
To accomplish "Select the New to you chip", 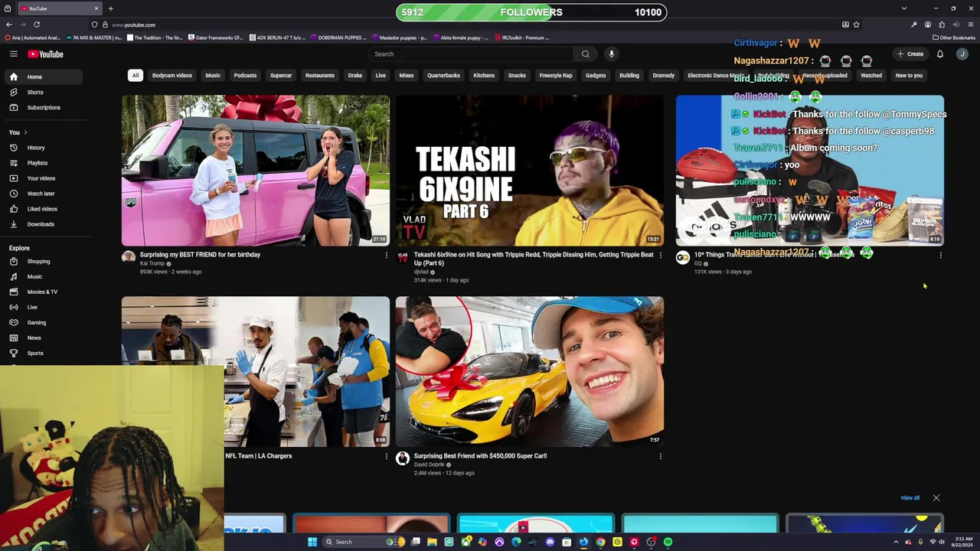I will [909, 75].
